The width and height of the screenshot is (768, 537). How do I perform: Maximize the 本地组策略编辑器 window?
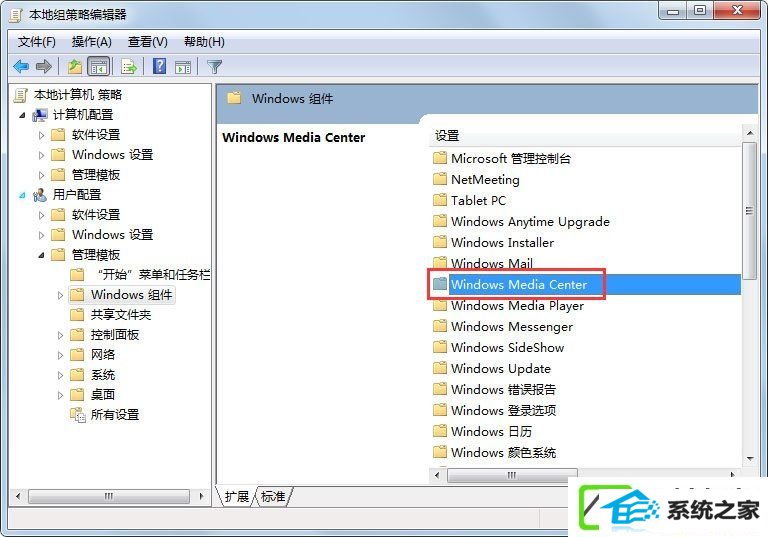click(x=700, y=10)
